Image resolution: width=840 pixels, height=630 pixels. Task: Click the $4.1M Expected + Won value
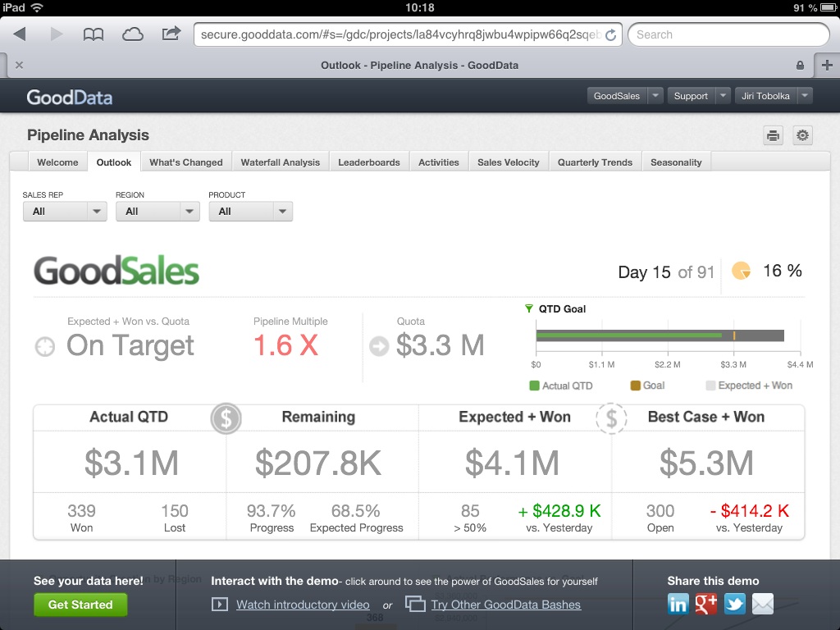coord(512,463)
